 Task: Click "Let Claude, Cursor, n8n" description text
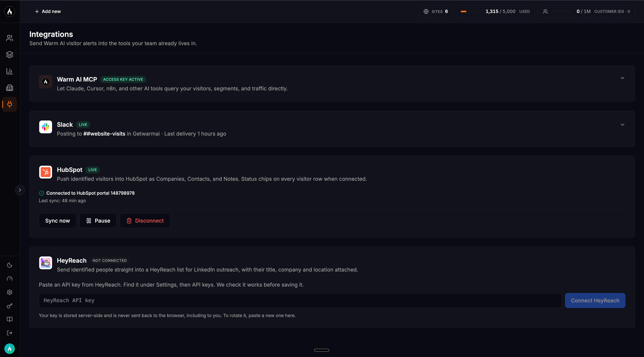(x=172, y=88)
